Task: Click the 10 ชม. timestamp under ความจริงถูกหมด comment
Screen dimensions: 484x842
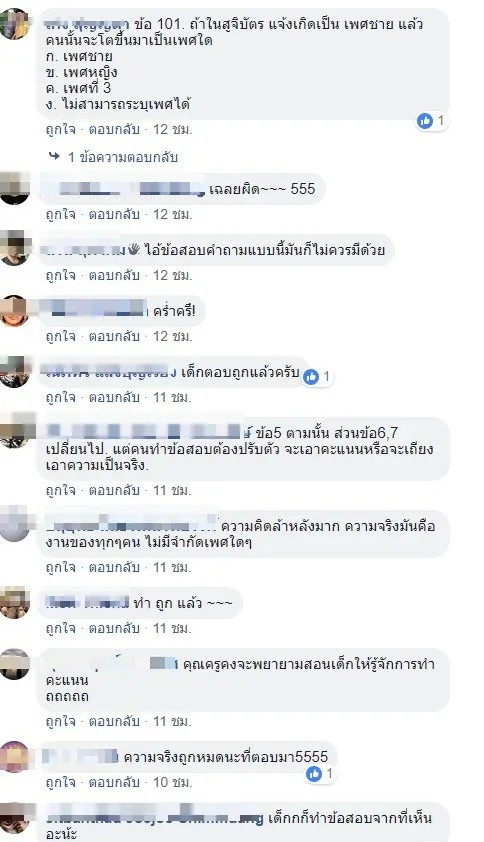Action: coord(172,782)
